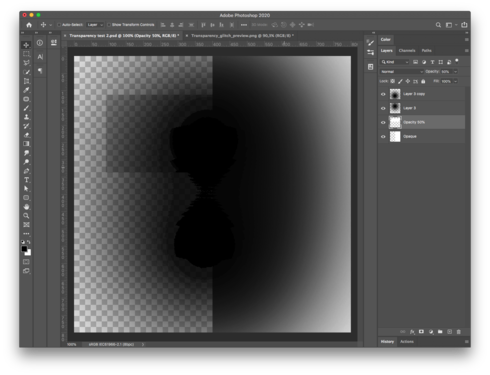Select the Dodge tool
The image size is (490, 375).
26,162
